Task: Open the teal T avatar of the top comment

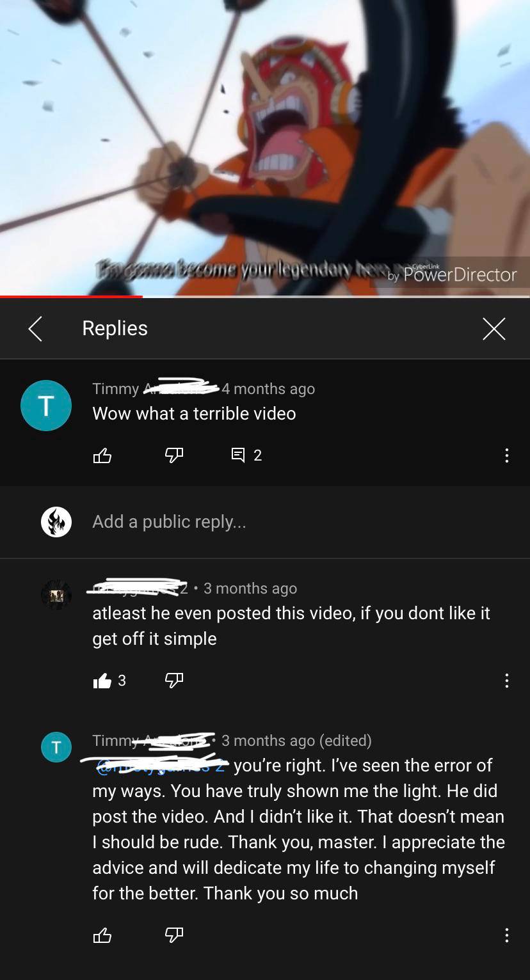Action: click(46, 406)
